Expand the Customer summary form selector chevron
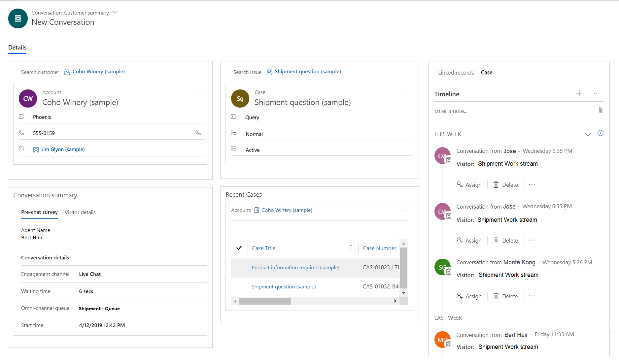The width and height of the screenshot is (619, 364). point(115,12)
